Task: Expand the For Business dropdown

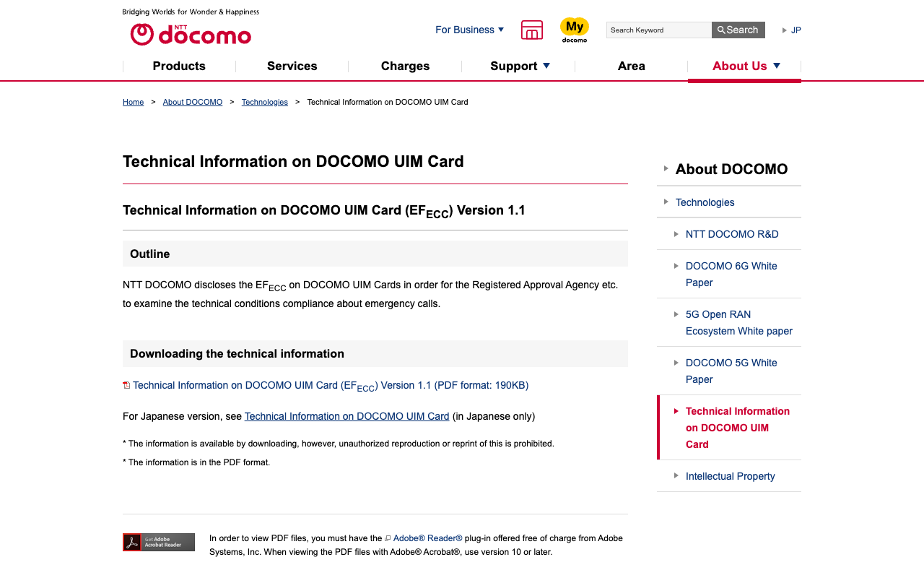Action: point(470,30)
